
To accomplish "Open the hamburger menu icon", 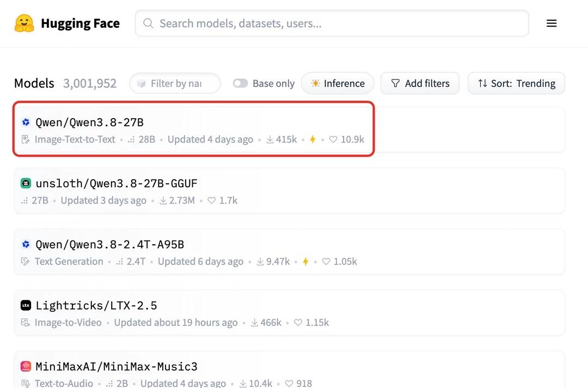I will pos(551,23).
